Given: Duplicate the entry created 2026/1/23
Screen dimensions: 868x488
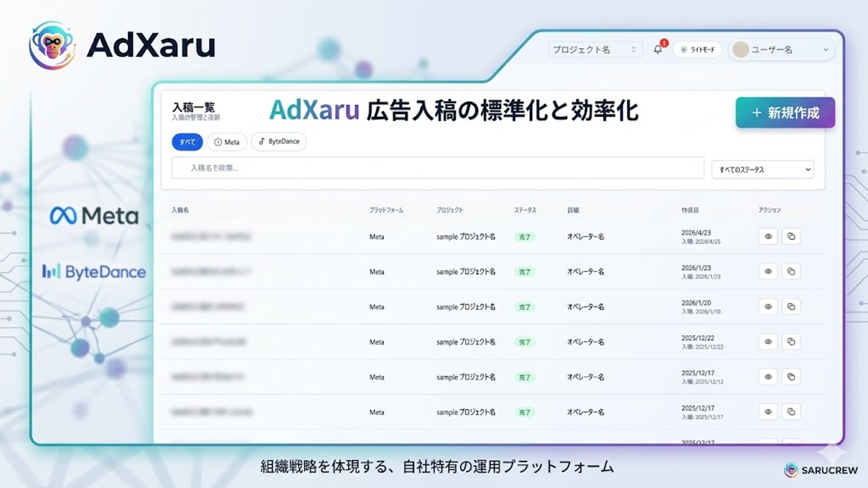Looking at the screenshot, I should [791, 272].
